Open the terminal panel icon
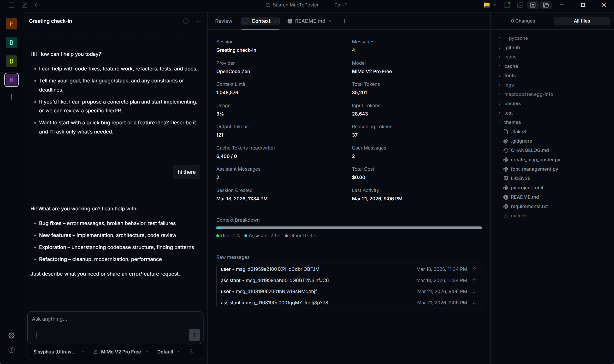614x364 pixels. click(520, 5)
